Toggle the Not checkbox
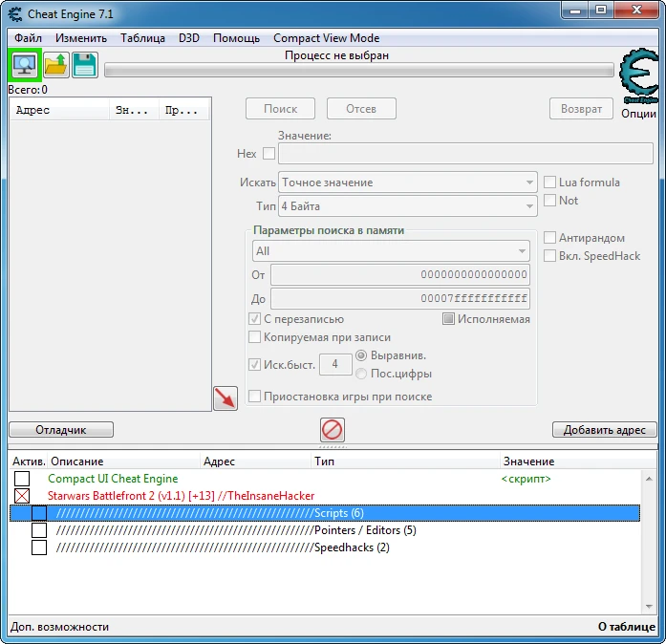 point(549,200)
